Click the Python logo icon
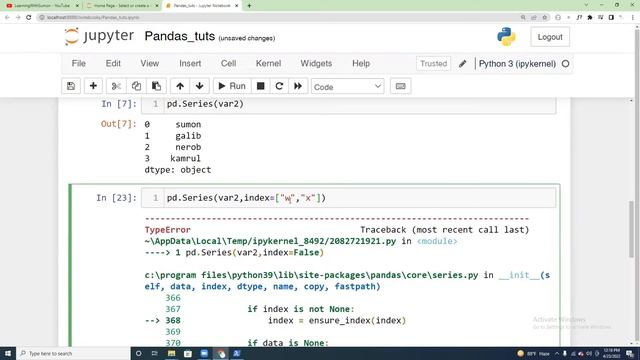The height and width of the screenshot is (360, 640). click(x=506, y=37)
